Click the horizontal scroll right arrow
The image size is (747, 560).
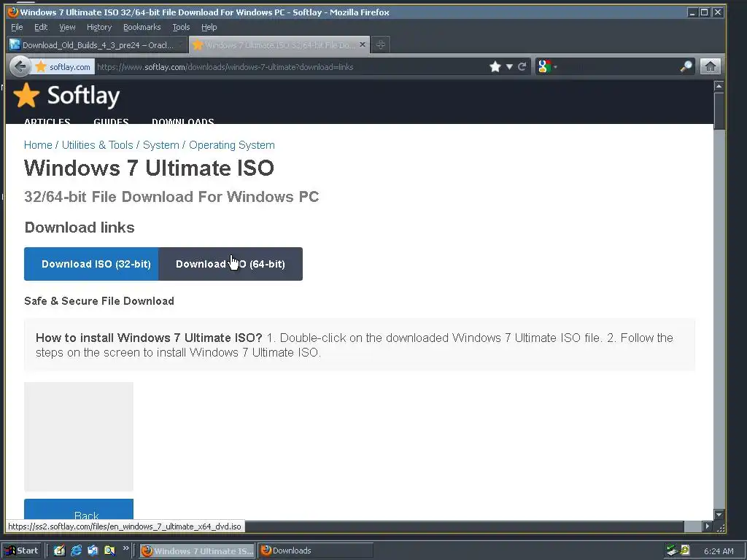[x=707, y=526]
